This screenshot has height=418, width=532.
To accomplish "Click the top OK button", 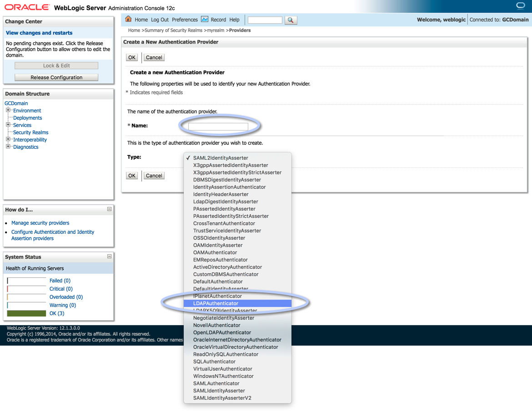I will (132, 57).
